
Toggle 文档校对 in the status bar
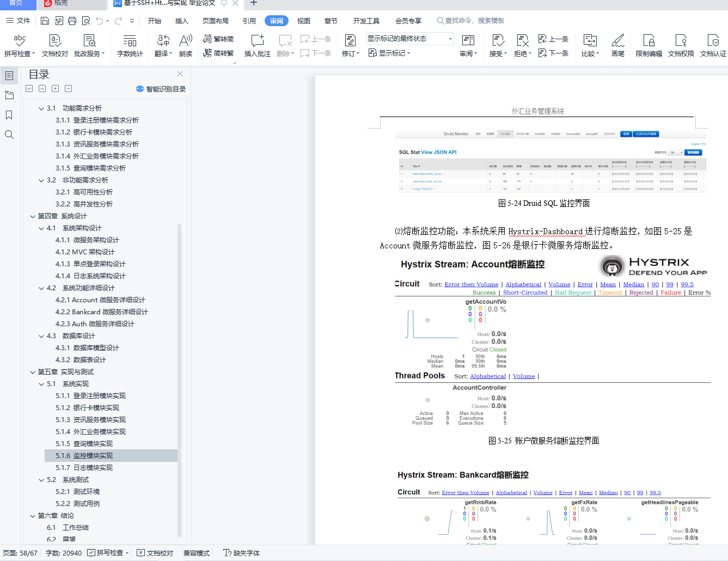tap(155, 553)
